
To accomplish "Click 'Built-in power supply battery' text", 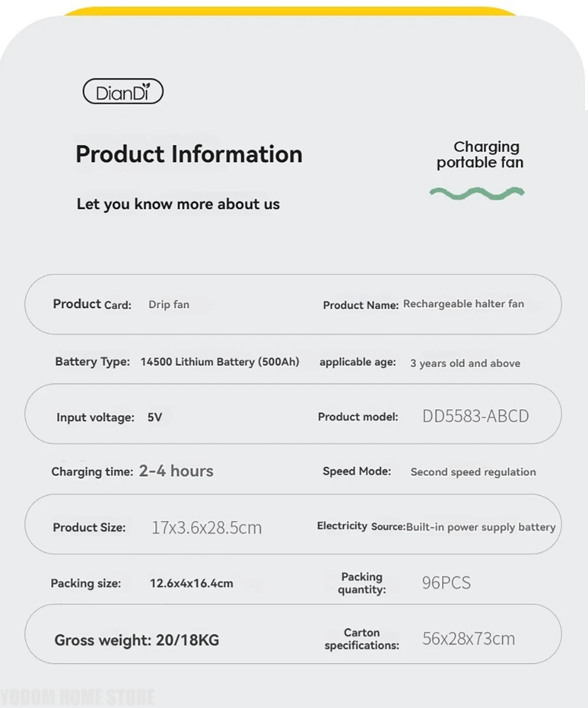I will tap(481, 527).
